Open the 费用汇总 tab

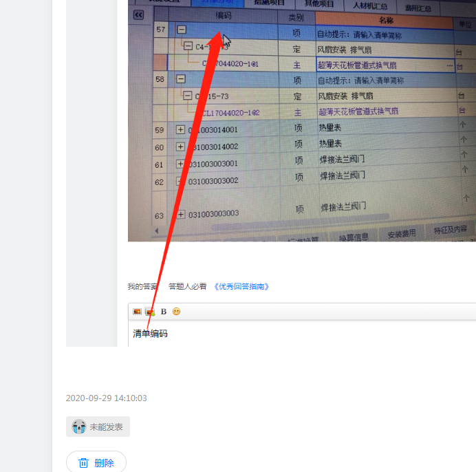418,8
